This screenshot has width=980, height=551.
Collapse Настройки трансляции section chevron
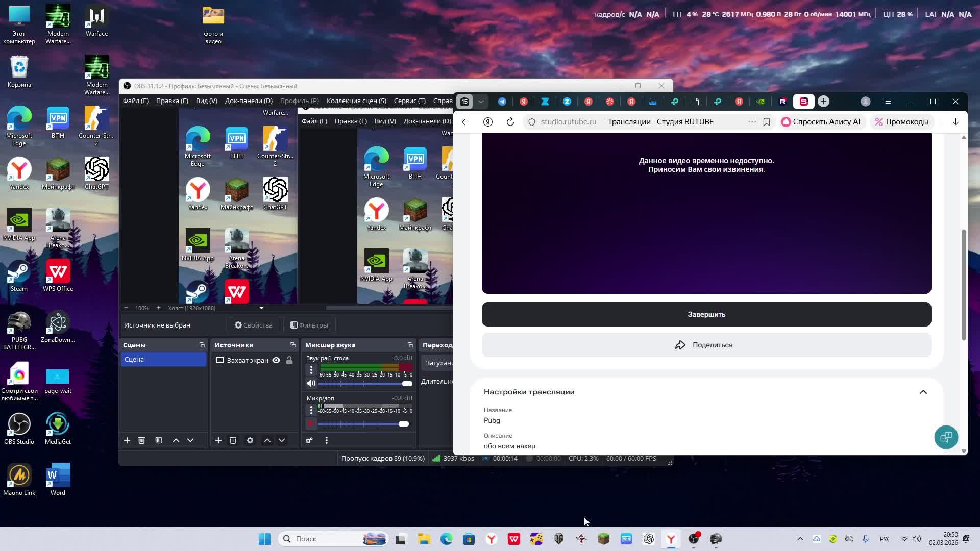coord(923,392)
